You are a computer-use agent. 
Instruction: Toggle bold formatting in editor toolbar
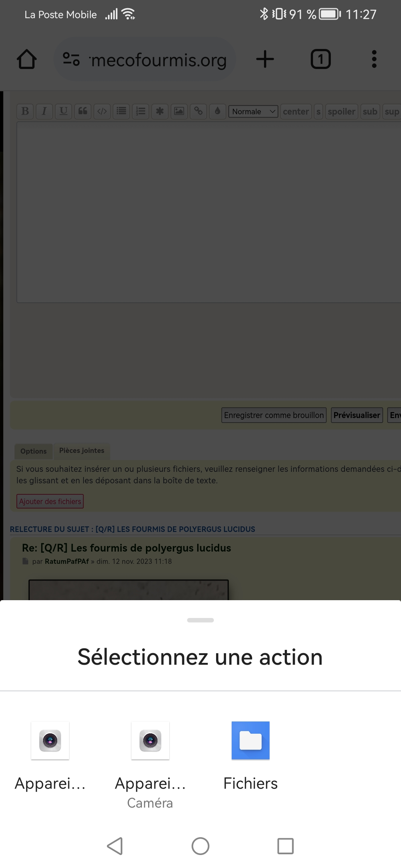pos(25,111)
